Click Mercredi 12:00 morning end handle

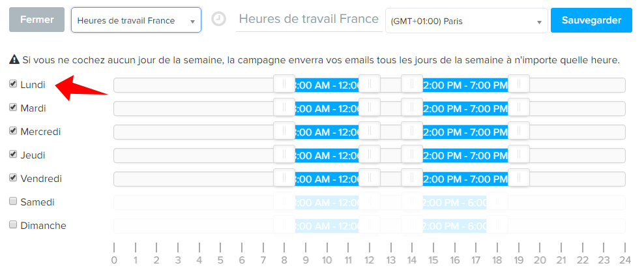pos(369,131)
